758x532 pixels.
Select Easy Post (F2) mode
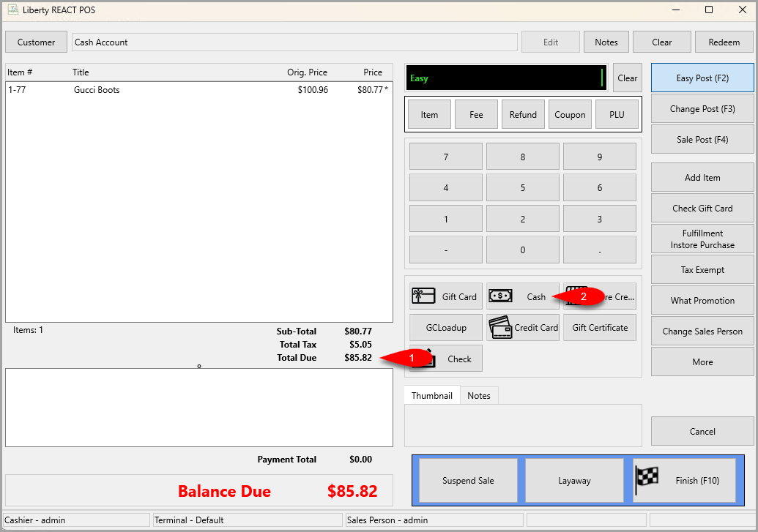click(702, 78)
